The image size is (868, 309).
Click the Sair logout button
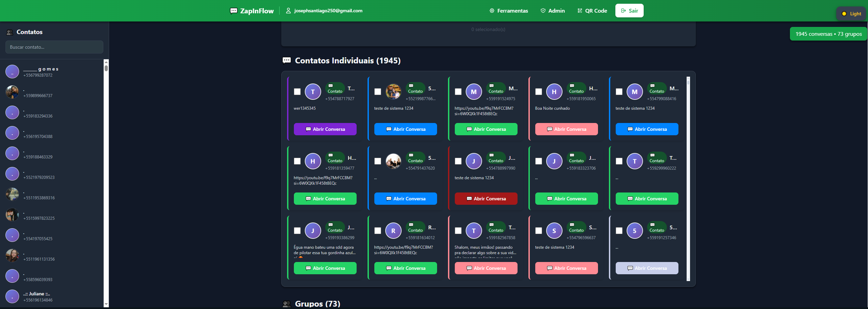click(629, 11)
